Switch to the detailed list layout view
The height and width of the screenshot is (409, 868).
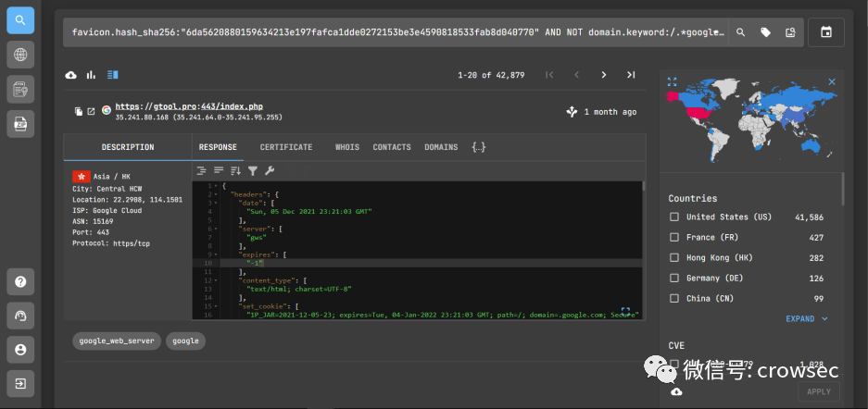pyautogui.click(x=112, y=75)
